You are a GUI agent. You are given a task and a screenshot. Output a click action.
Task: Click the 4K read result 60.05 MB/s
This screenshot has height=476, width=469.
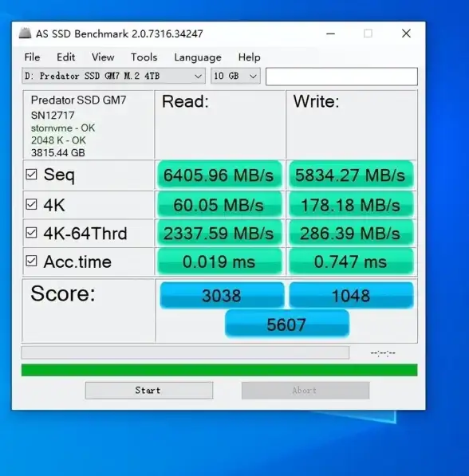click(x=219, y=205)
